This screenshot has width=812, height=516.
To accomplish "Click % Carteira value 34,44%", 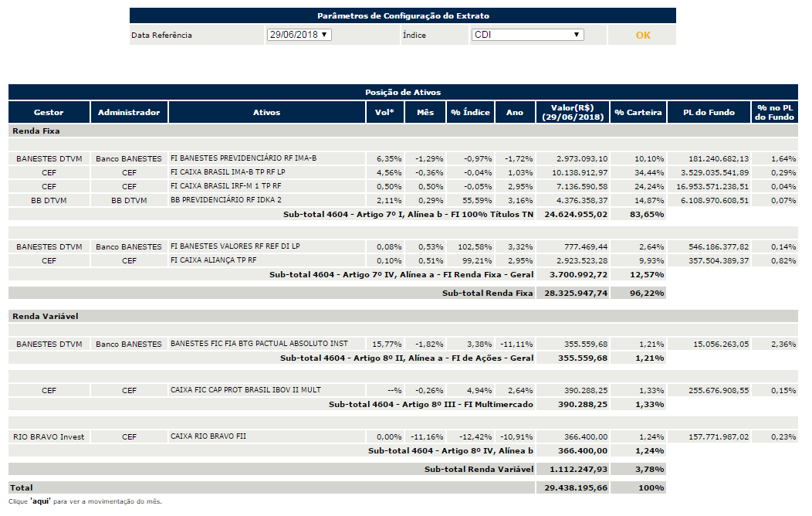I will [649, 172].
